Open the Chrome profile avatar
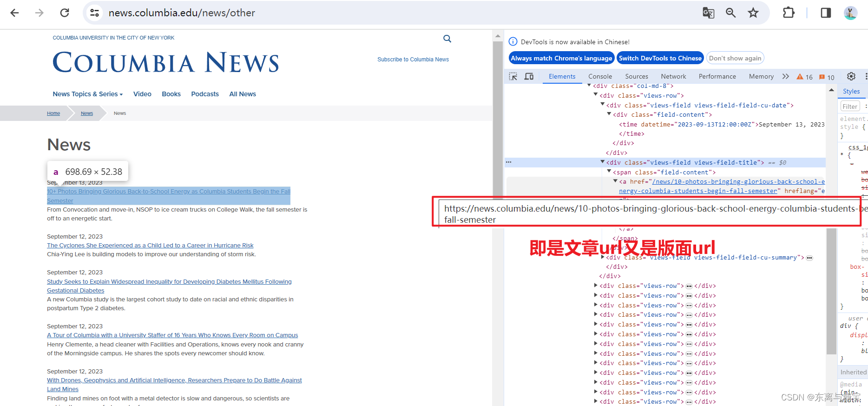 coord(850,13)
